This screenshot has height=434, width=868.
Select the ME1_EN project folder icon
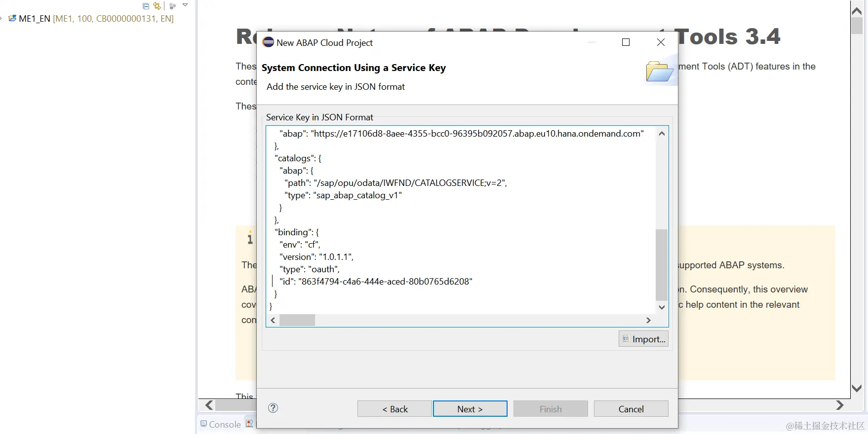click(x=12, y=19)
